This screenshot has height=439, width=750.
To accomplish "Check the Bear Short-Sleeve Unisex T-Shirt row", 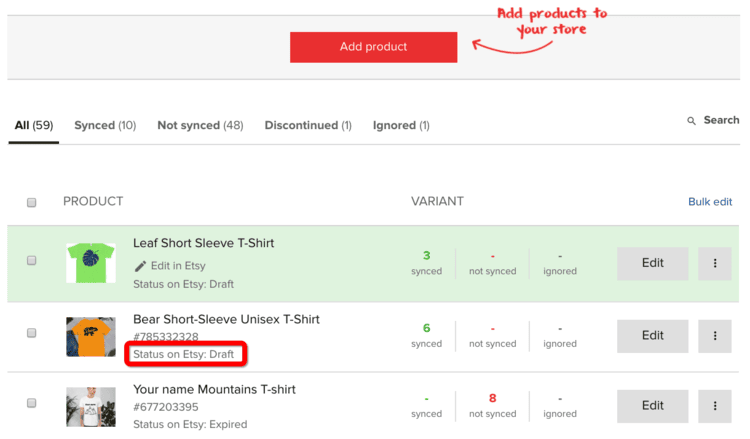I will click(x=32, y=332).
